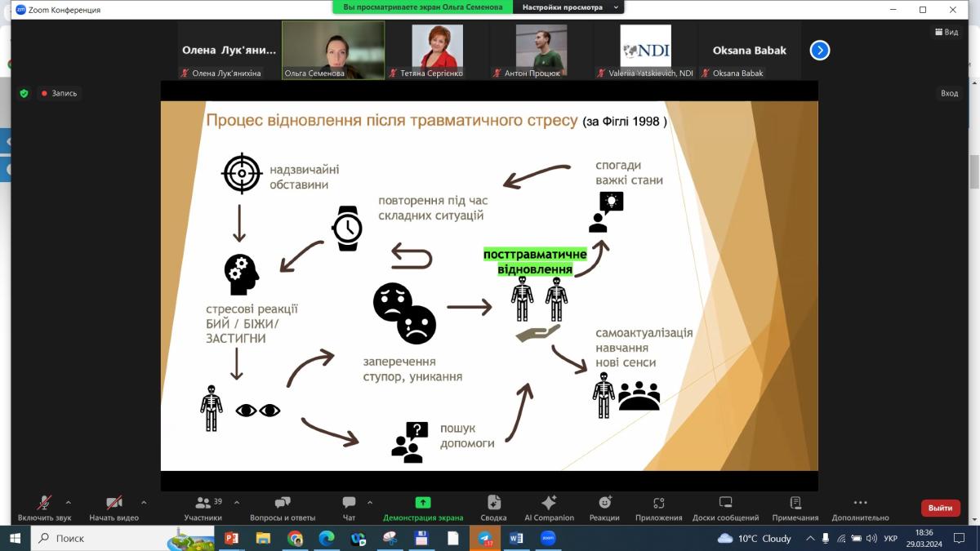Click the group of people icon on slide

pyautogui.click(x=639, y=396)
